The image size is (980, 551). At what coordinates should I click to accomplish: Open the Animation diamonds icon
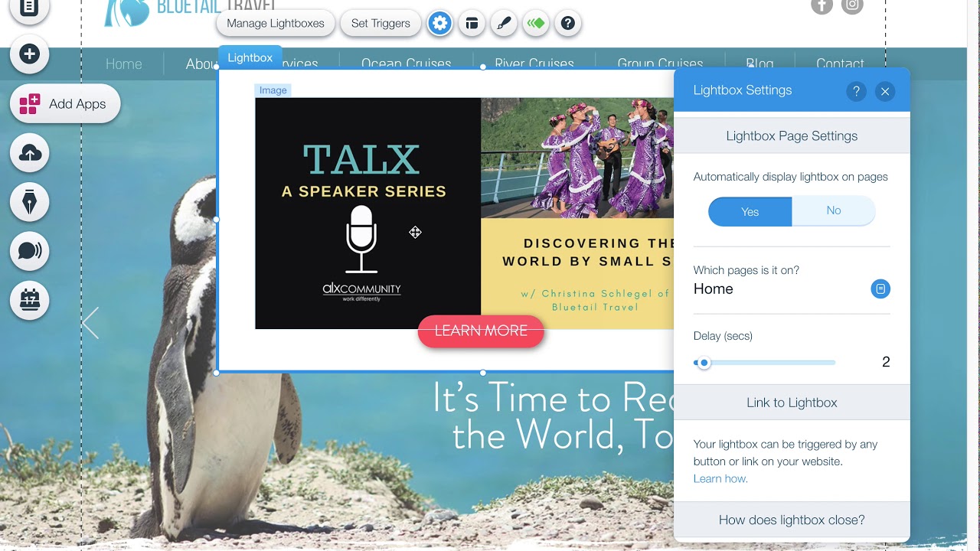click(535, 23)
